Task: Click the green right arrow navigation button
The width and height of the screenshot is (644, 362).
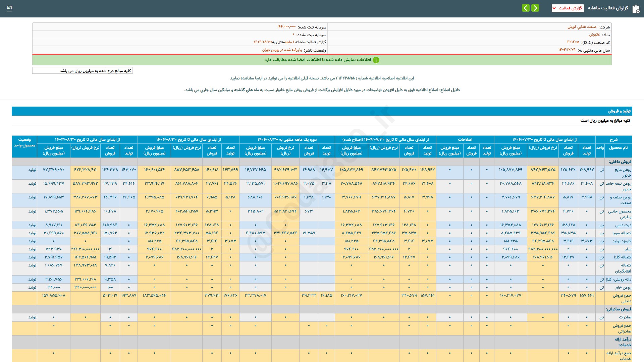Action: tap(535, 8)
